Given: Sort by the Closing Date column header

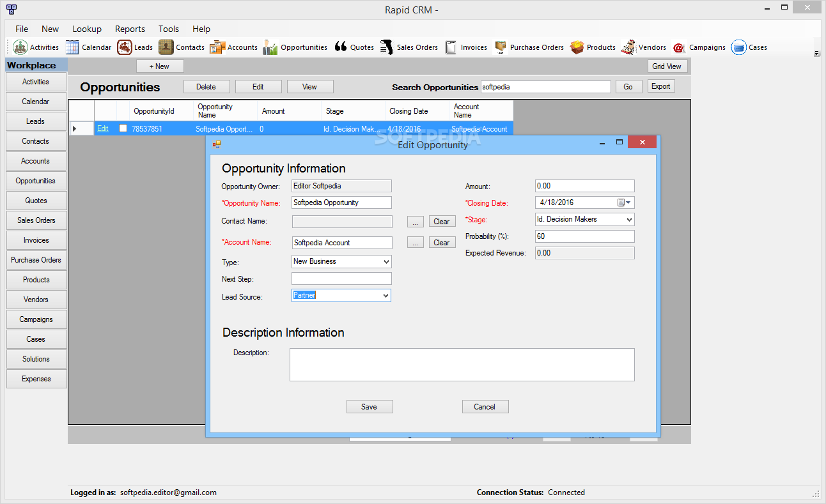Looking at the screenshot, I should coord(417,111).
